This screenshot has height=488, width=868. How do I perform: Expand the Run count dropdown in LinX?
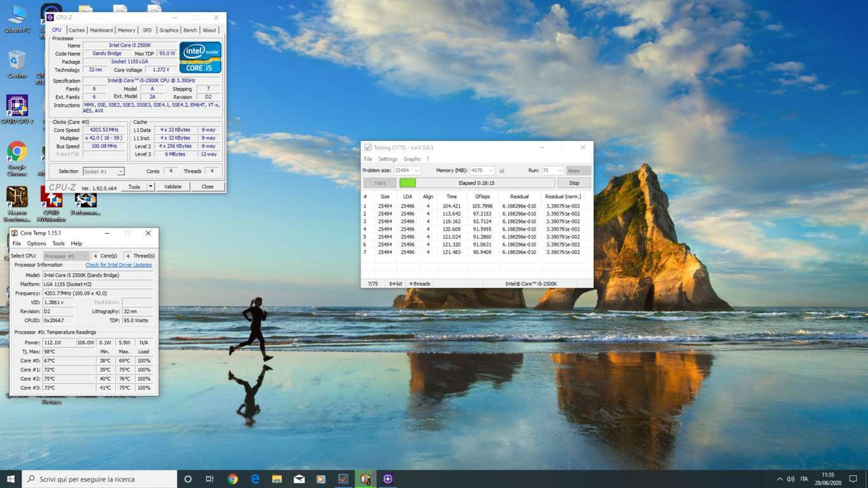click(560, 171)
